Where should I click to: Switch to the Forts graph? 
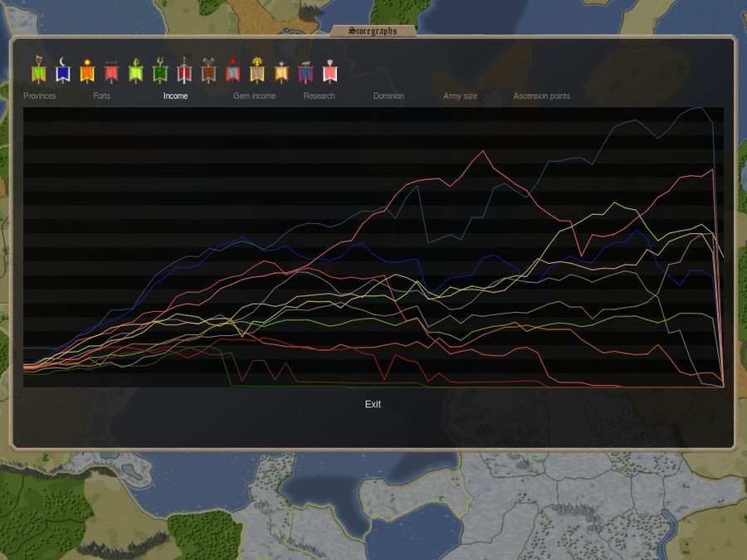pos(102,95)
